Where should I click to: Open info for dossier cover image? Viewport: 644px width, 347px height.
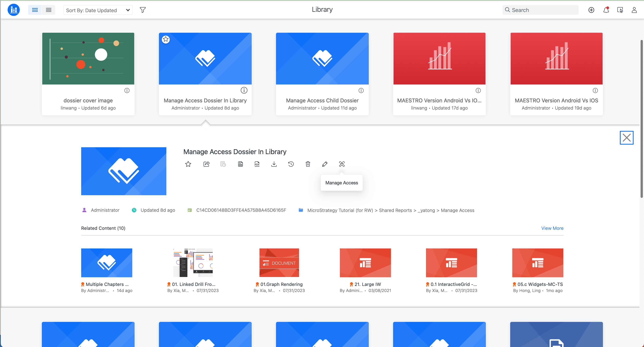pos(127,91)
